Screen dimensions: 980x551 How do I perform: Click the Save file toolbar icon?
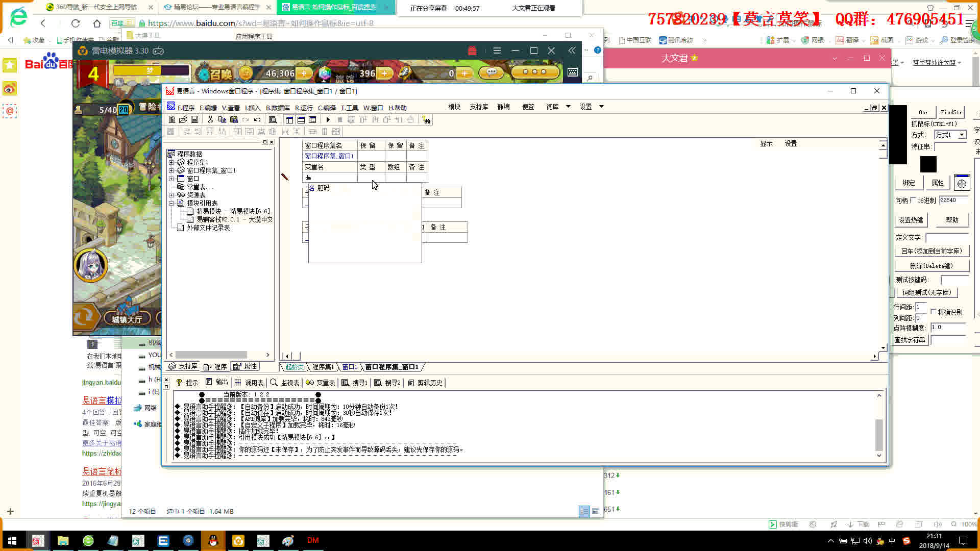pos(194,120)
